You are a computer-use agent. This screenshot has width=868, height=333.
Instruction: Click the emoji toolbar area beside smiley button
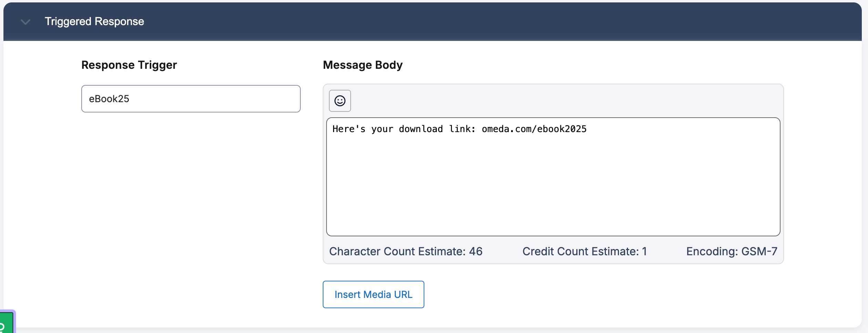(x=551, y=101)
